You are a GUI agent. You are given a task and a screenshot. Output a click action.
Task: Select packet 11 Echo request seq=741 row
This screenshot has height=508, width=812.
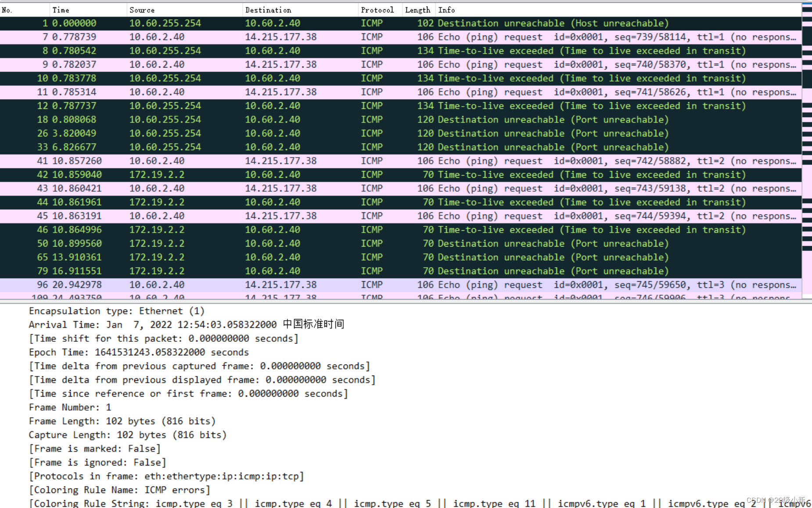pyautogui.click(x=401, y=92)
